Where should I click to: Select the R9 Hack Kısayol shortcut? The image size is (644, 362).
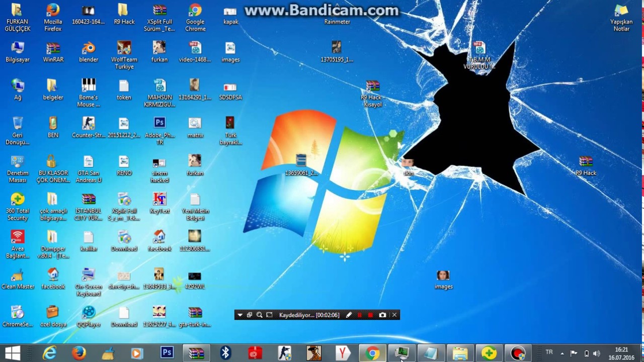coord(372,94)
